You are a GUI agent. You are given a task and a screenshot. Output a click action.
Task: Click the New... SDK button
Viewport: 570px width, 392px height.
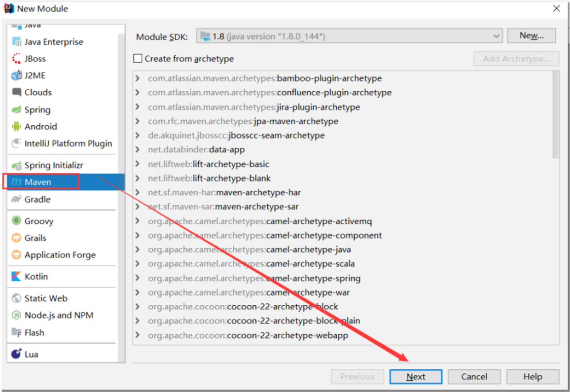(x=532, y=36)
